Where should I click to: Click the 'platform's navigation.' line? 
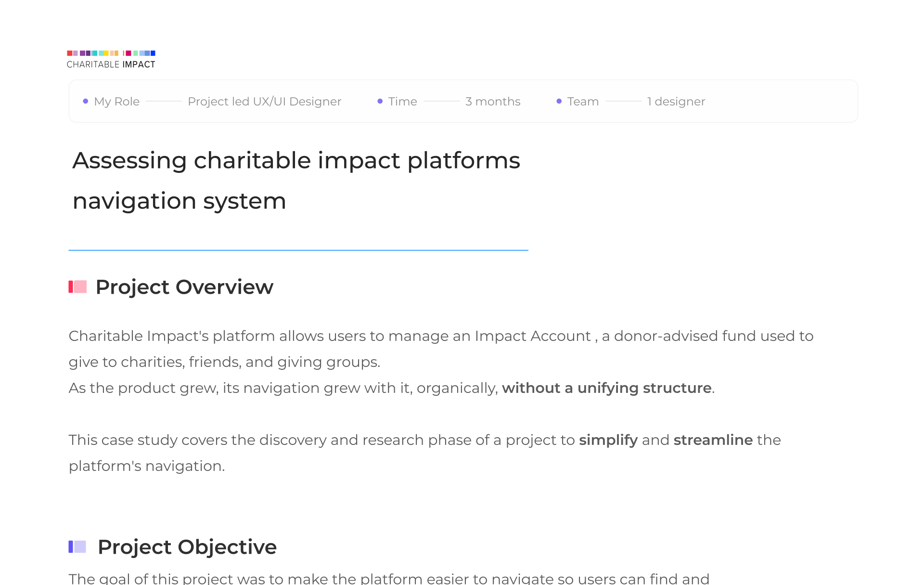pos(147,466)
